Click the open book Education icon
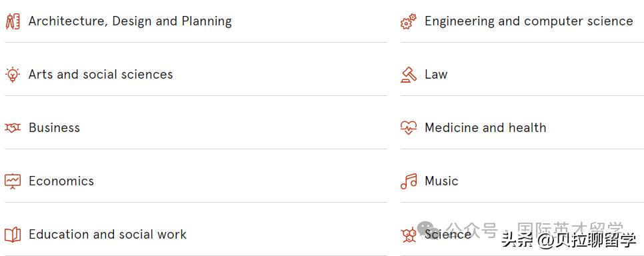The image size is (644, 256). [x=13, y=235]
